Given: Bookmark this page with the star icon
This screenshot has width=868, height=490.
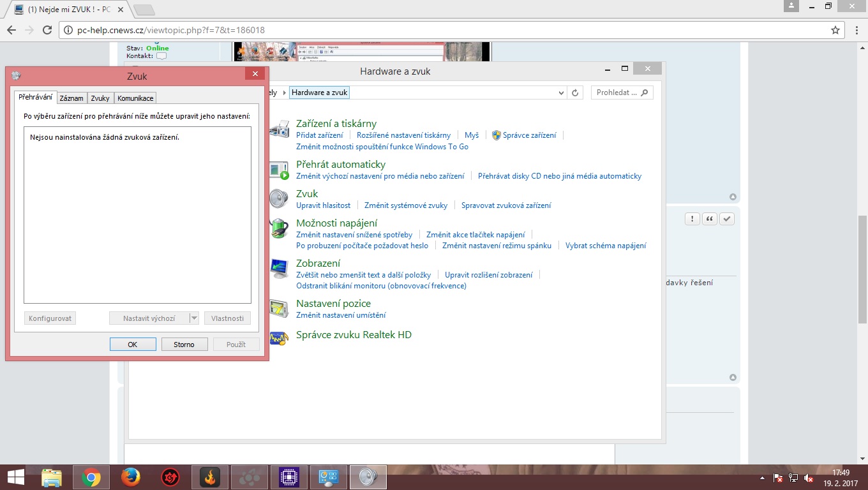Looking at the screenshot, I should point(835,30).
